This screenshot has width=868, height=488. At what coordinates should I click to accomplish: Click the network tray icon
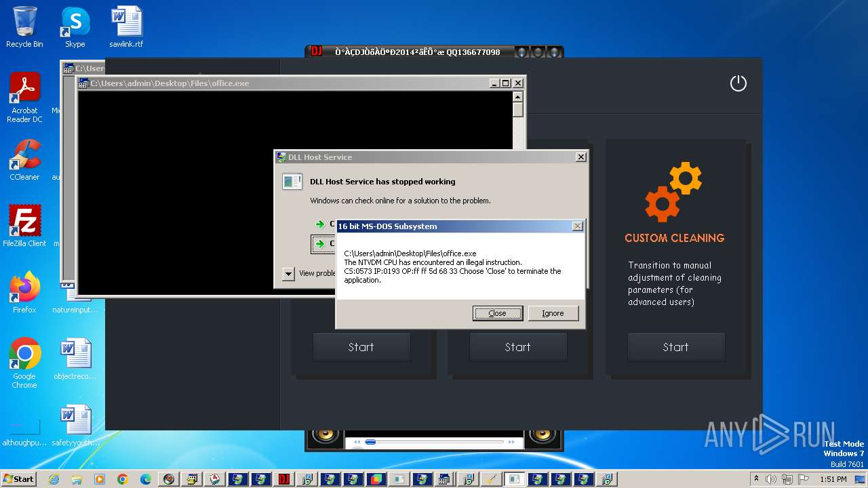tap(787, 479)
